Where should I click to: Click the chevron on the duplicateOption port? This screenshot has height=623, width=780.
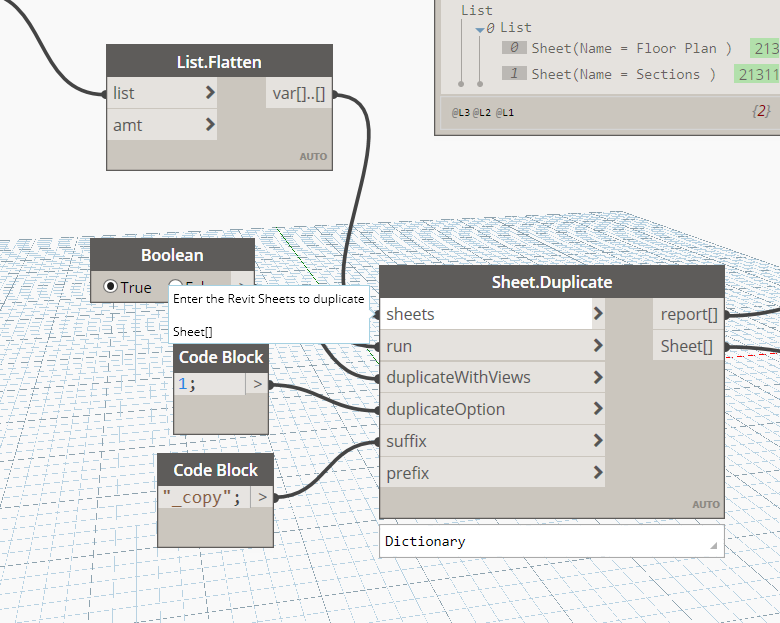pyautogui.click(x=598, y=409)
